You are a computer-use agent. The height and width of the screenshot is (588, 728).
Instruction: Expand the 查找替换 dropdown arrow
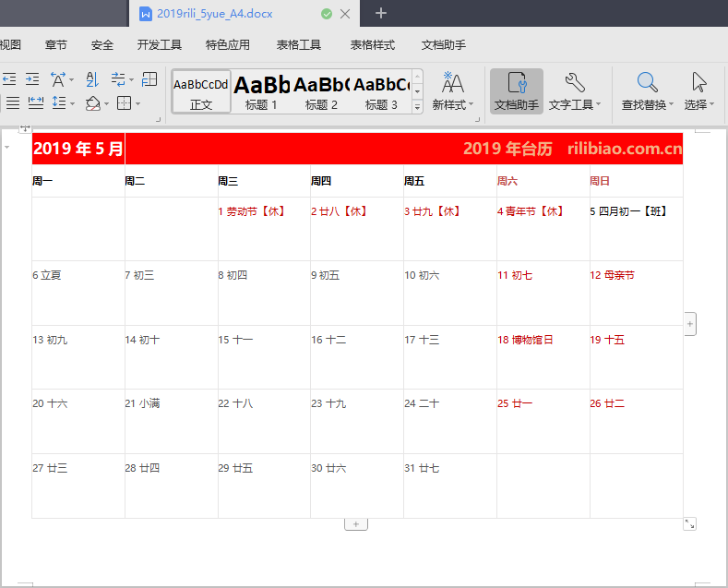pyautogui.click(x=671, y=104)
